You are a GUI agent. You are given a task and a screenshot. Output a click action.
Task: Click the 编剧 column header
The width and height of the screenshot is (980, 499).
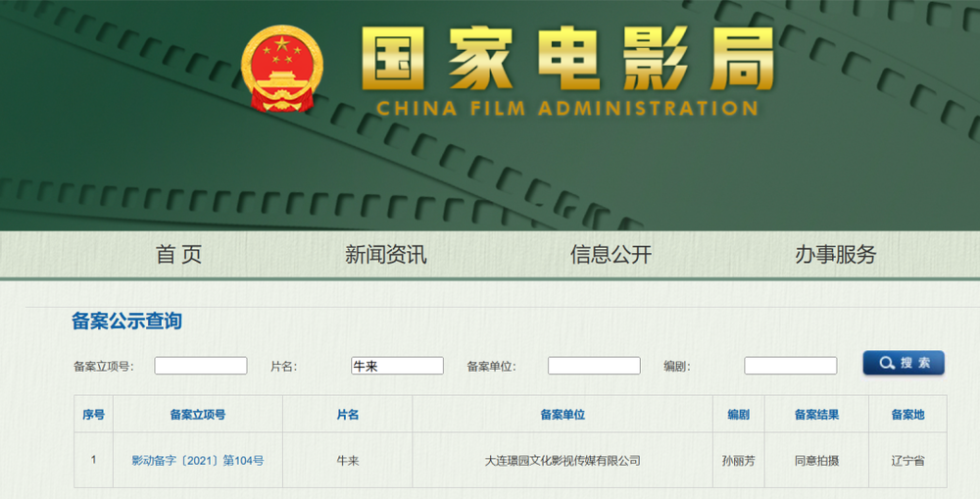tap(739, 415)
